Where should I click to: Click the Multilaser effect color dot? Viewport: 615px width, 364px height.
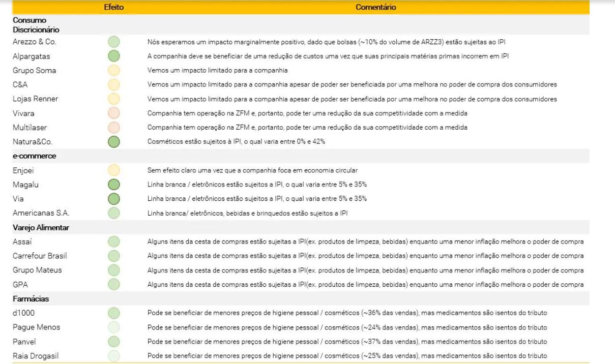114,127
